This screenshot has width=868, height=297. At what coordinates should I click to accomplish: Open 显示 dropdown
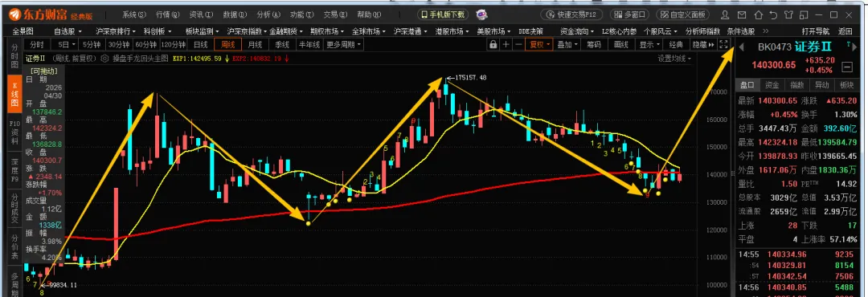coord(649,45)
